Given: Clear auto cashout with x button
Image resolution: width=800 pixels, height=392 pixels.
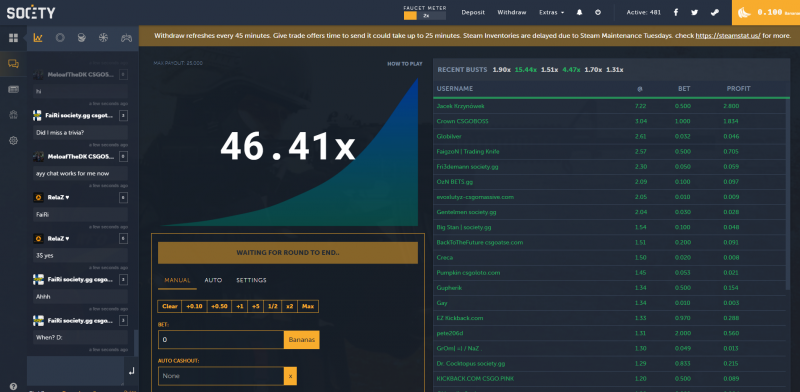Looking at the screenshot, I should click(x=290, y=376).
